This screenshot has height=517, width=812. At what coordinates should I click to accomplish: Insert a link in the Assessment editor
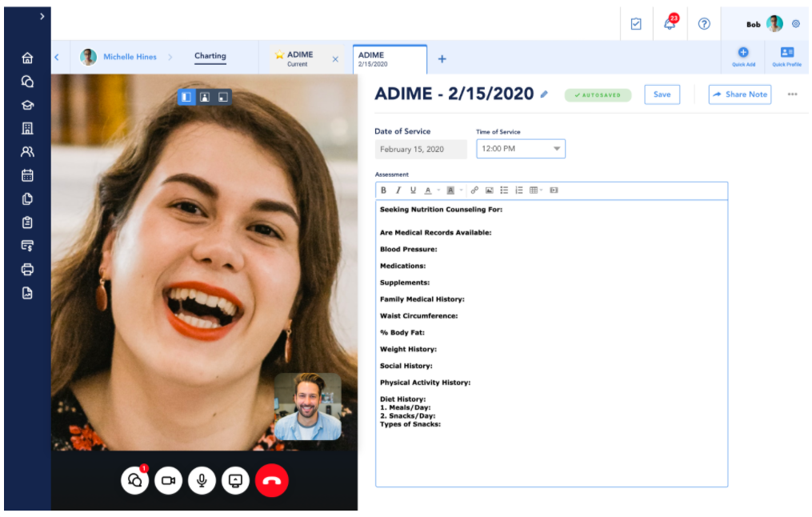474,190
